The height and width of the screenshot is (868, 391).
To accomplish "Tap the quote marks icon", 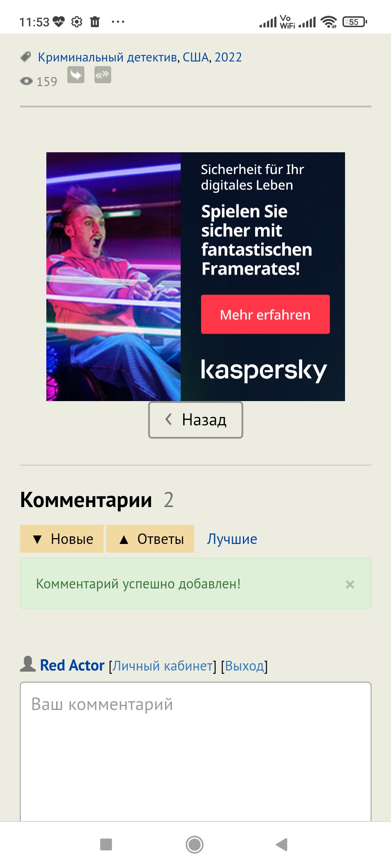I will (x=103, y=75).
